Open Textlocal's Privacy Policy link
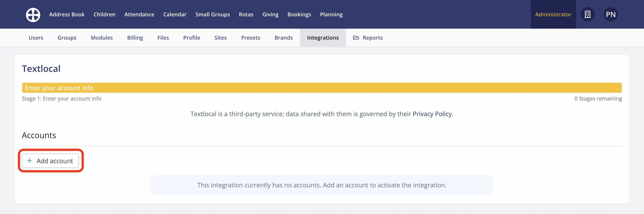Screen dimensions: 644x214 (432, 114)
